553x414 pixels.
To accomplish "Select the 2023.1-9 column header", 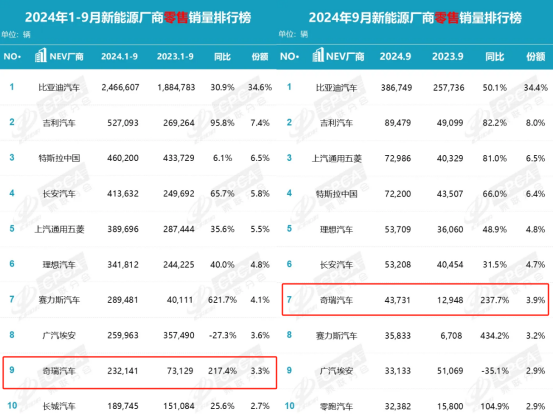I will pos(175,56).
